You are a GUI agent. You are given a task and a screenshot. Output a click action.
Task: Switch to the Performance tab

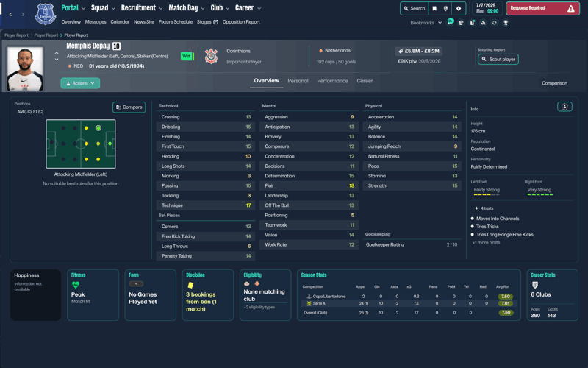click(332, 81)
